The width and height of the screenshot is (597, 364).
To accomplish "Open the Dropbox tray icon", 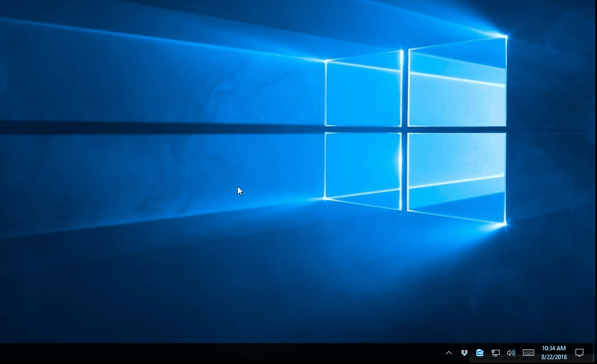I will 464,353.
